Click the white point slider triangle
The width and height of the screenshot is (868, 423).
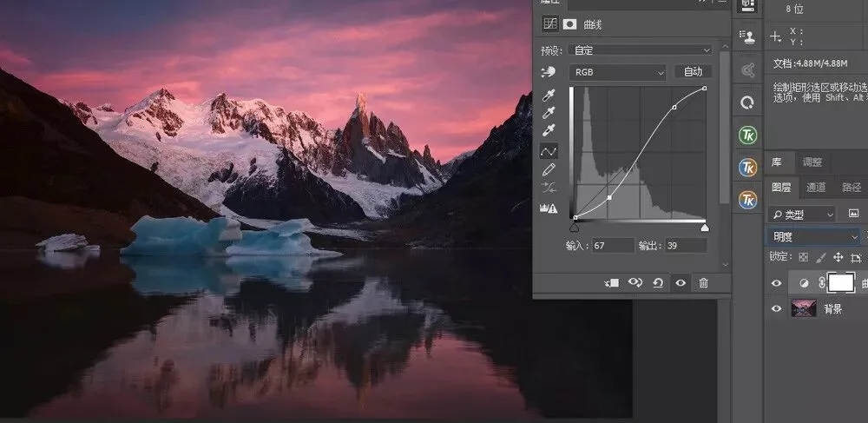coord(705,227)
